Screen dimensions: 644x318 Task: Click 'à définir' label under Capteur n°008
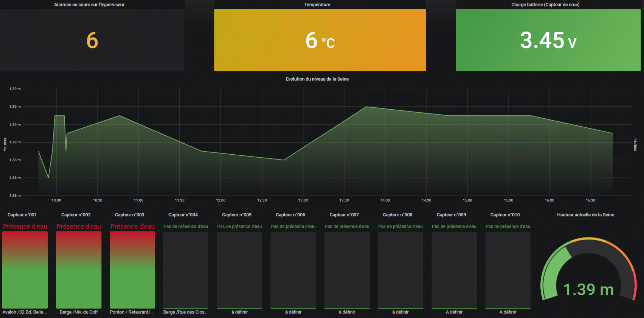[x=400, y=312]
